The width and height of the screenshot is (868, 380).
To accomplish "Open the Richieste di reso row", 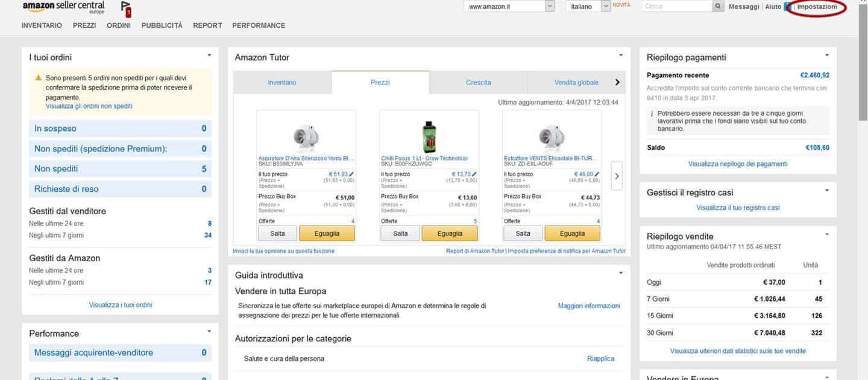I will [x=121, y=189].
